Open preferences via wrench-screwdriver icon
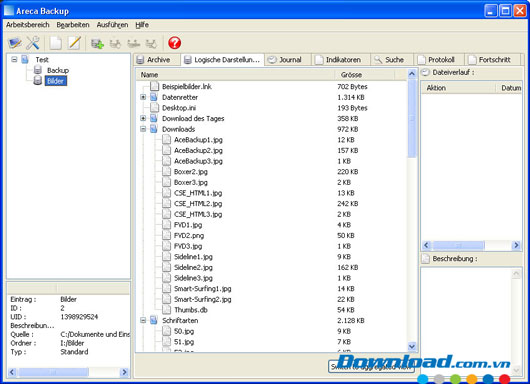530x384 pixels. point(33,43)
